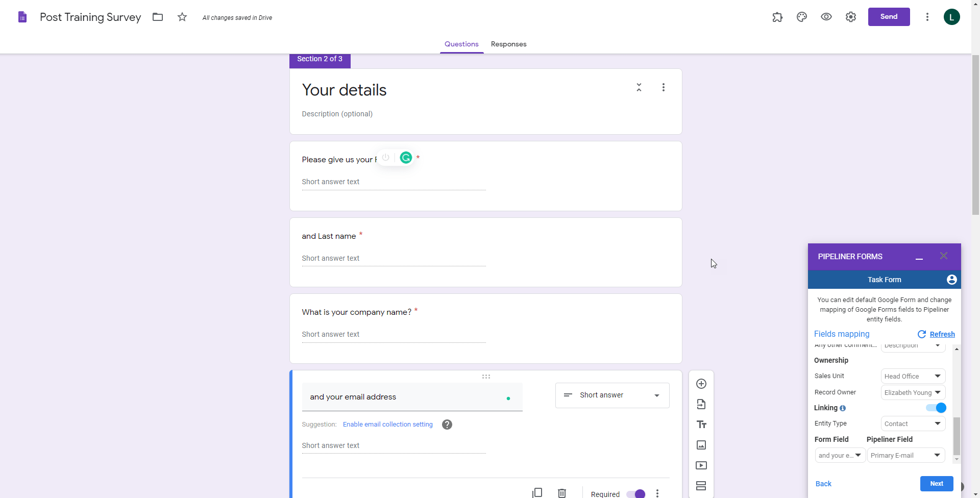Image resolution: width=980 pixels, height=498 pixels.
Task: Open the Customize theme palette icon
Action: click(801, 17)
